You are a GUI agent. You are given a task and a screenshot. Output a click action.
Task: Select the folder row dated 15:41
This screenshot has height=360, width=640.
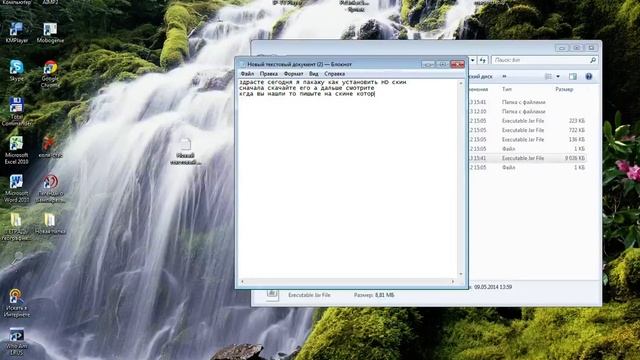[x=527, y=102]
